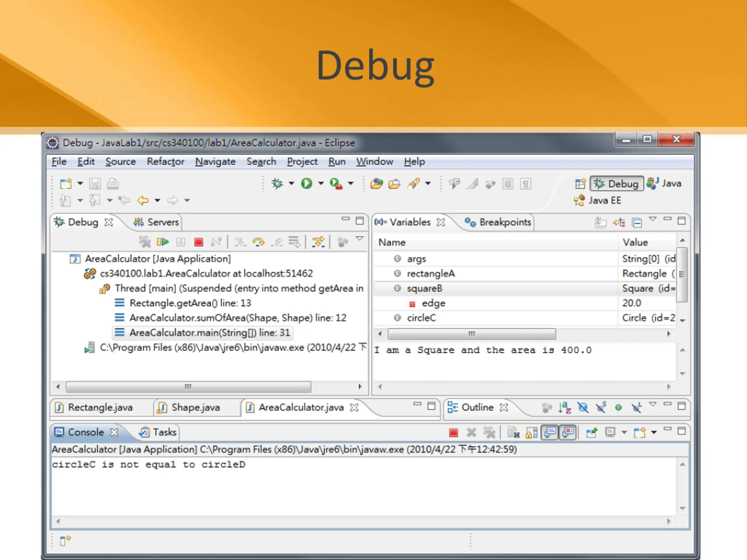The height and width of the screenshot is (560, 747).
Task: Toggle Scroll Lock in the Console toolbar
Action: (x=532, y=433)
